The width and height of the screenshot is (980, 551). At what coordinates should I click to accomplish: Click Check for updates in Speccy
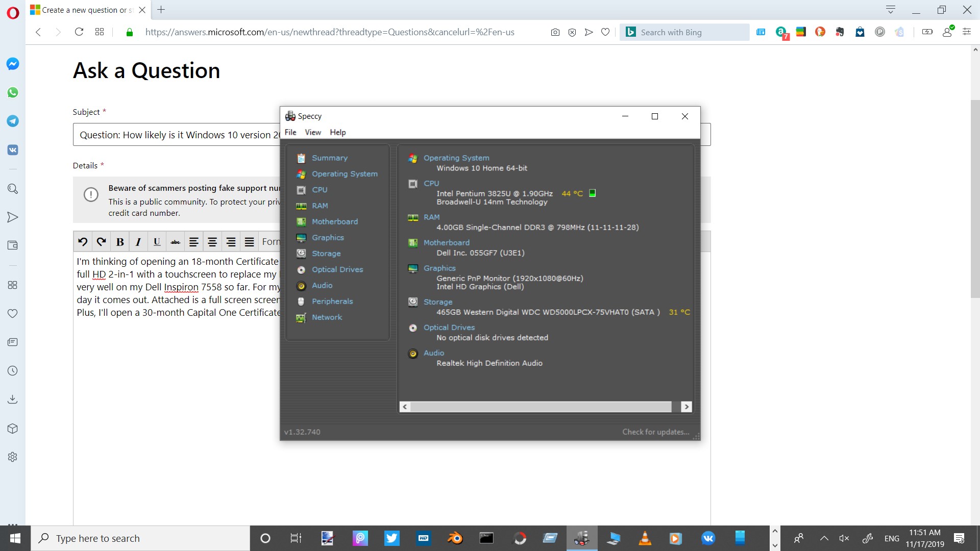click(x=655, y=432)
